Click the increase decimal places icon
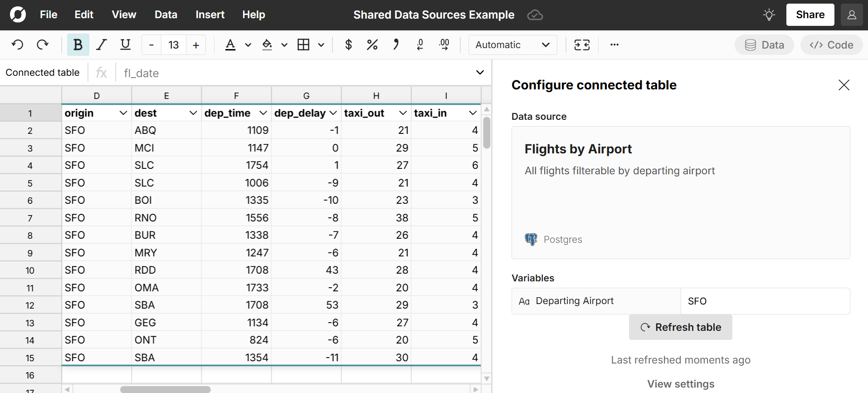This screenshot has width=868, height=393. [x=444, y=44]
